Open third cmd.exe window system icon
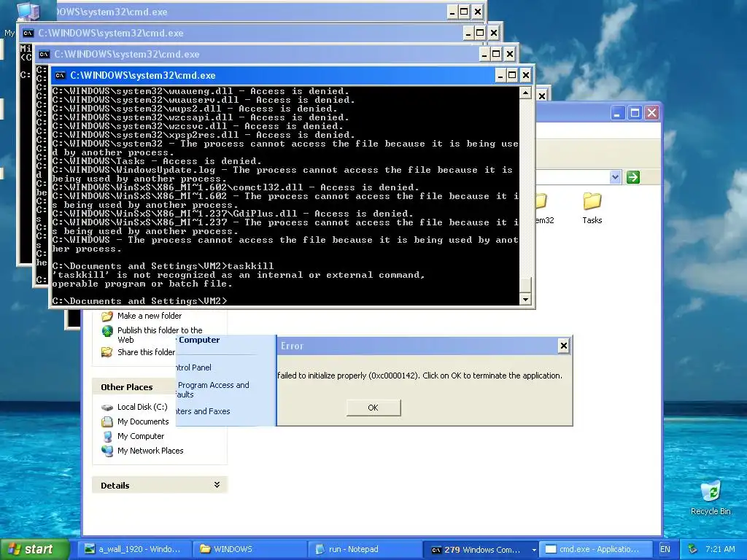The image size is (747, 560). pyautogui.click(x=28, y=34)
